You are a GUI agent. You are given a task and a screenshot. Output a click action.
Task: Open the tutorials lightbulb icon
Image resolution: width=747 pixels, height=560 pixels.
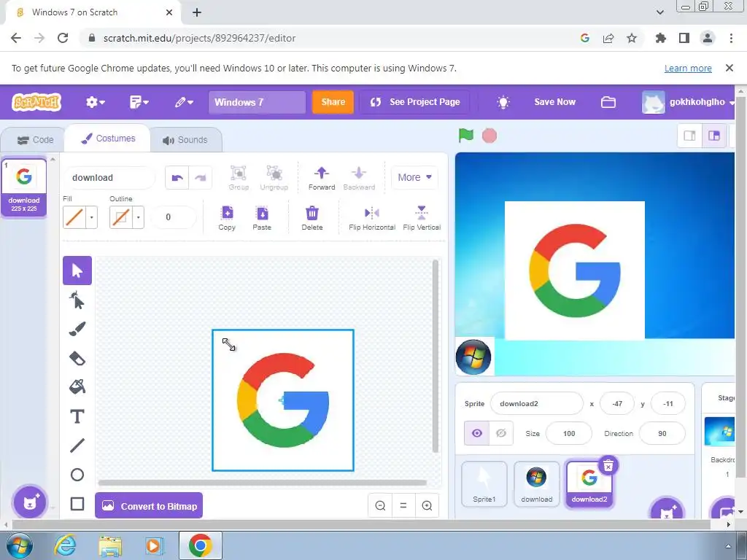click(503, 102)
